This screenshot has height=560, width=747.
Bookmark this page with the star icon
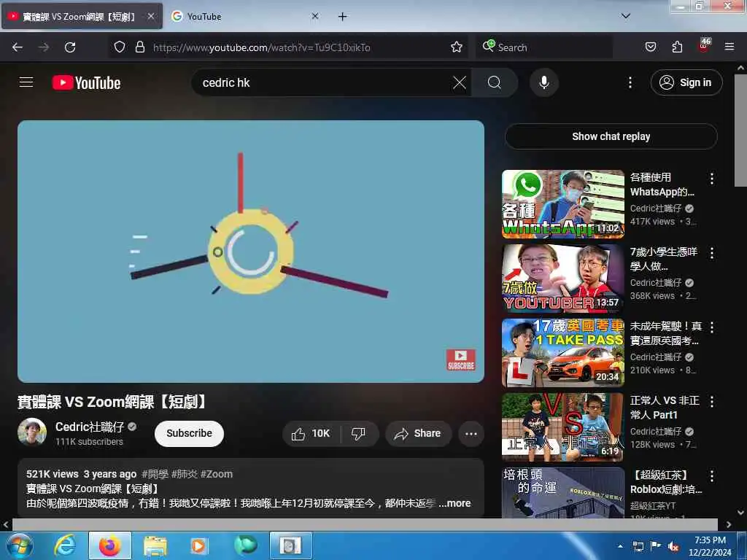coord(457,47)
